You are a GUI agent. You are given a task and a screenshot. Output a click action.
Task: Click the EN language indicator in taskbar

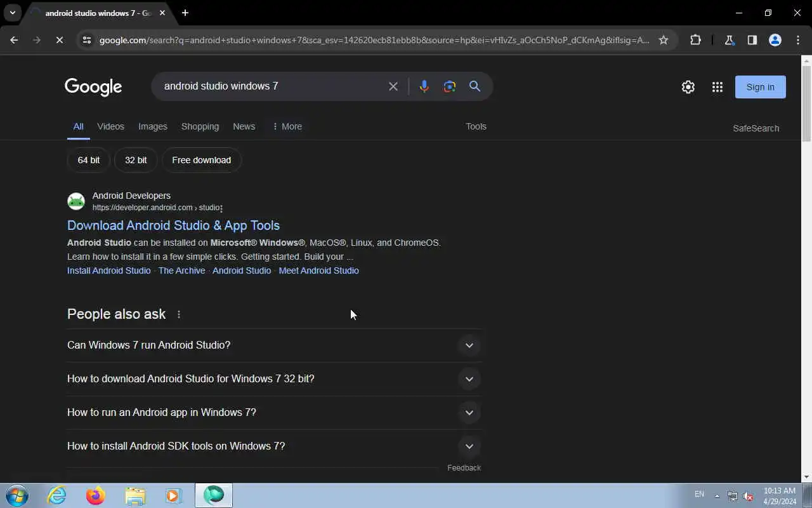tap(699, 494)
